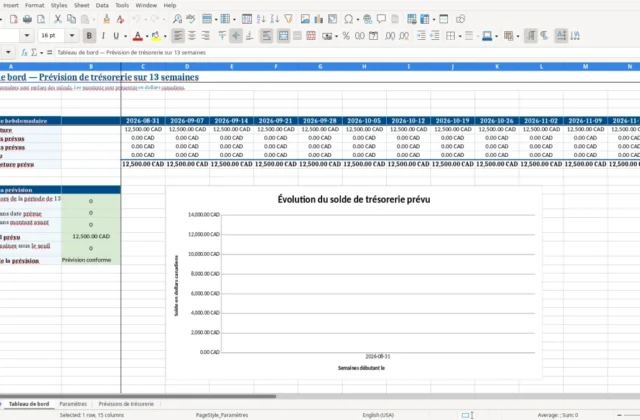Screen dimensions: 640x420
Task: Click the Insert Image icon
Action: coord(305,19)
